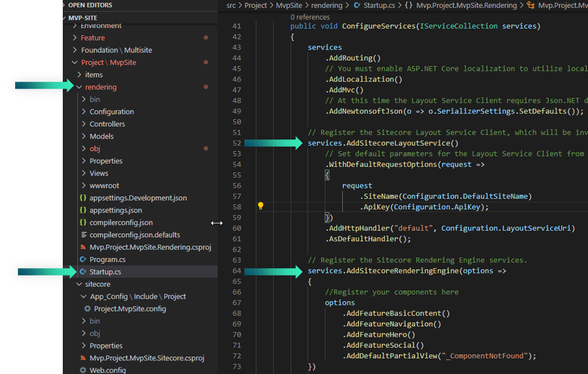Viewport: 588px width, 374px height.
Task: Click the RSS-style icon of Mvp.Project.MvpSite.Rendering.csproj
Action: point(83,247)
